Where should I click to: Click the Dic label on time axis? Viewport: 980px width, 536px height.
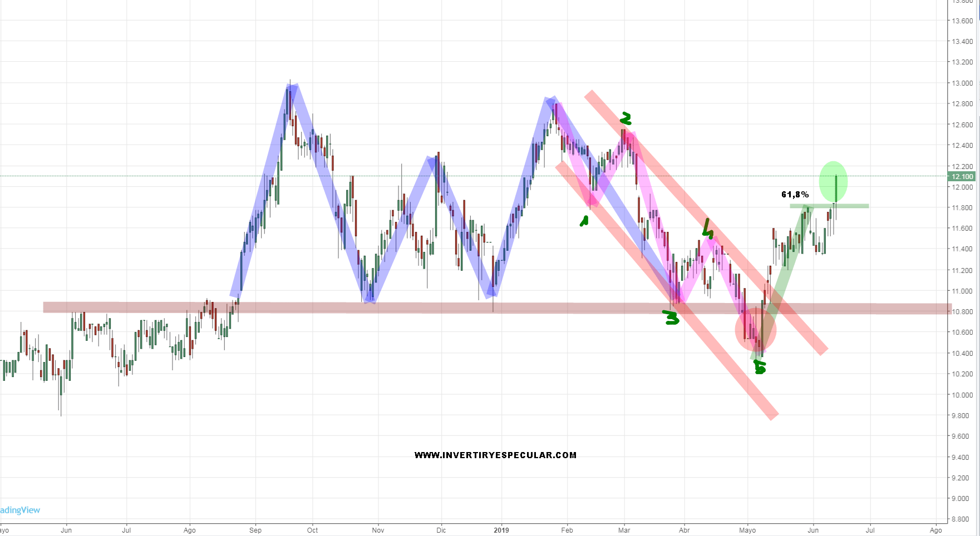(x=441, y=530)
